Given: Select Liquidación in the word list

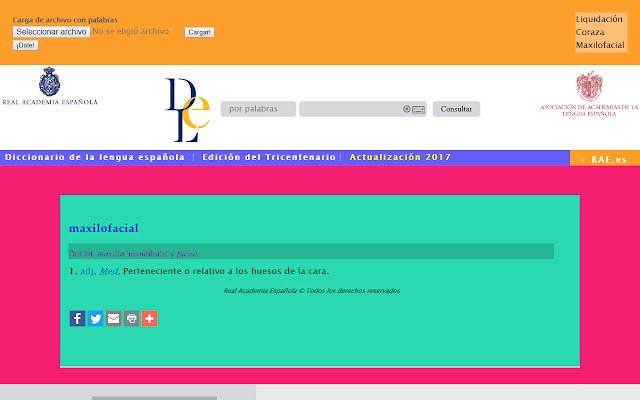Looking at the screenshot, I should pos(599,19).
